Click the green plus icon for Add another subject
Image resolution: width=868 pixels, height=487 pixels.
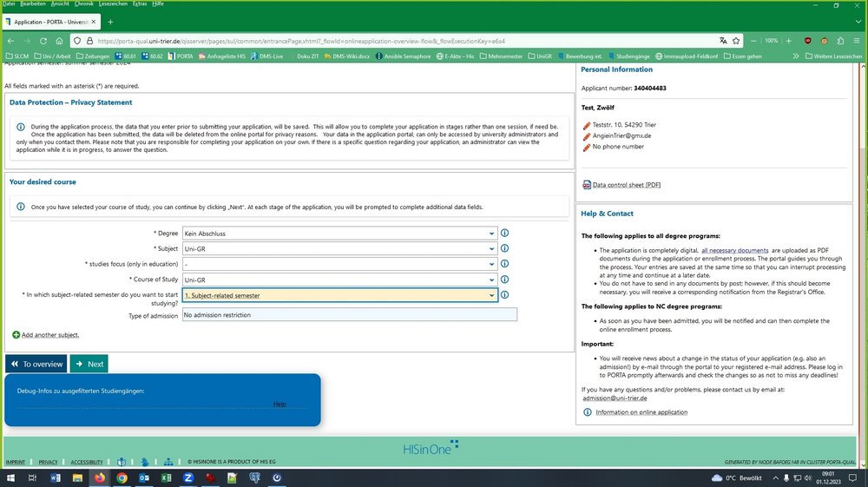coord(16,335)
